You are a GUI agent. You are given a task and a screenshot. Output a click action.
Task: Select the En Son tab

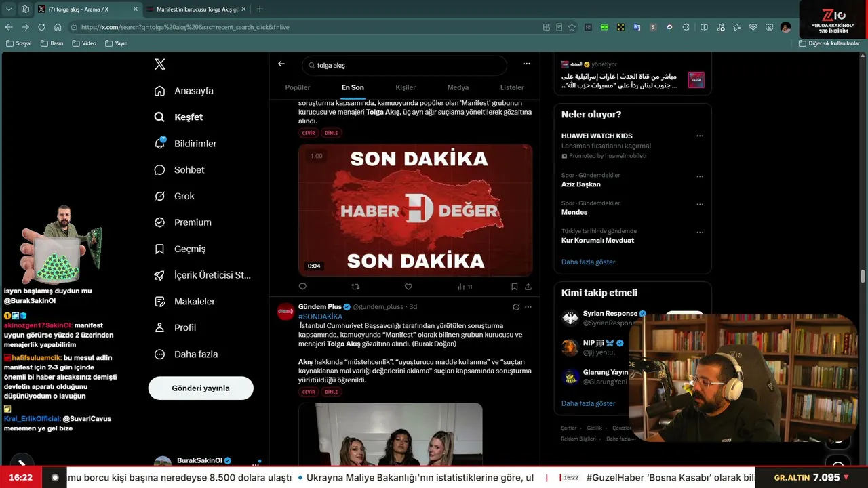point(353,87)
